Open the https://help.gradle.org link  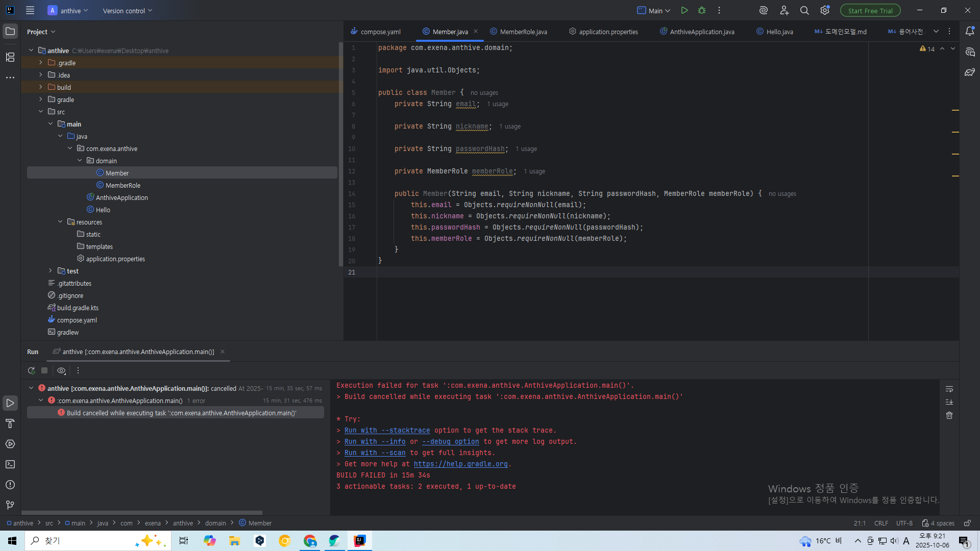(460, 464)
